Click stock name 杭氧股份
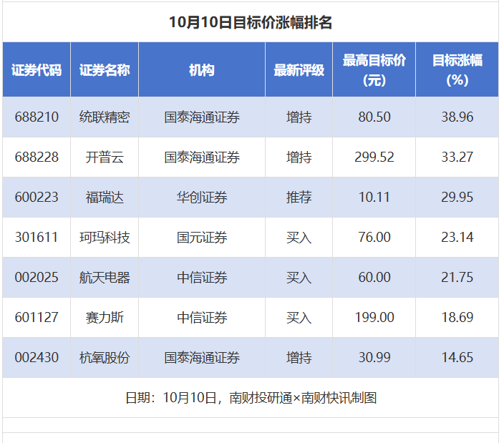The width and height of the screenshot is (504, 443). [105, 357]
